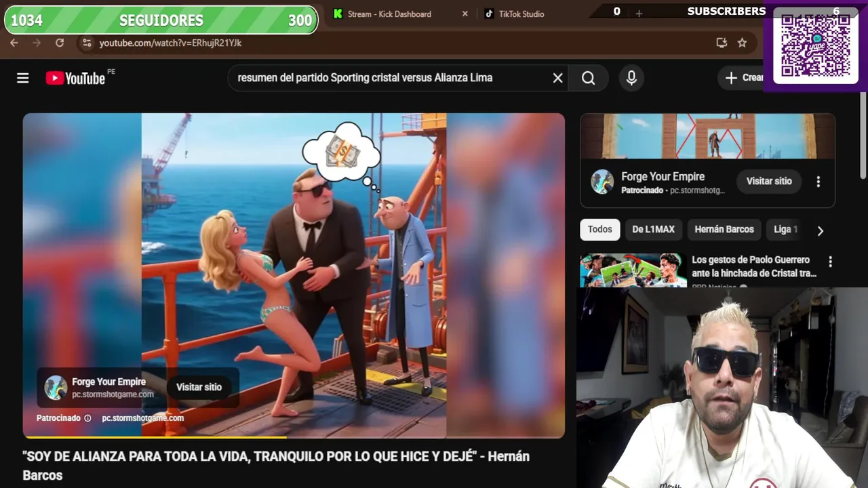Screen dimensions: 868x488
Task: Bookmark this page with the star
Action: click(x=742, y=43)
